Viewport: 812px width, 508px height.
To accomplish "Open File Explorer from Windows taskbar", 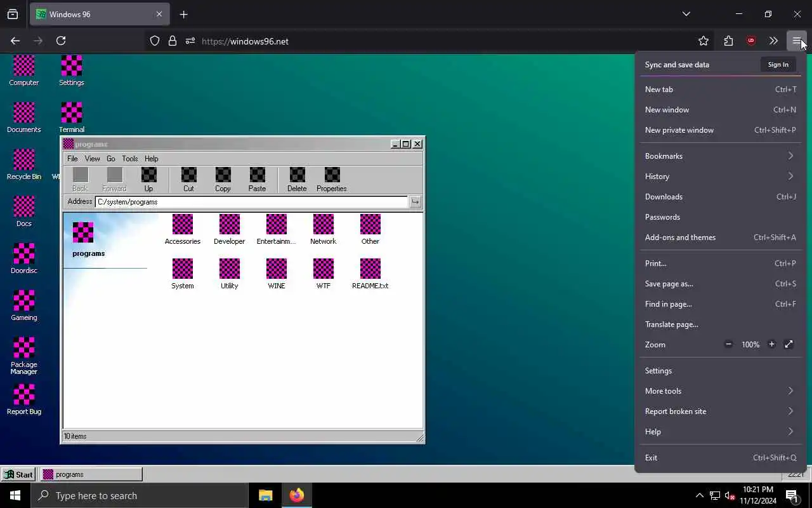I will click(265, 495).
